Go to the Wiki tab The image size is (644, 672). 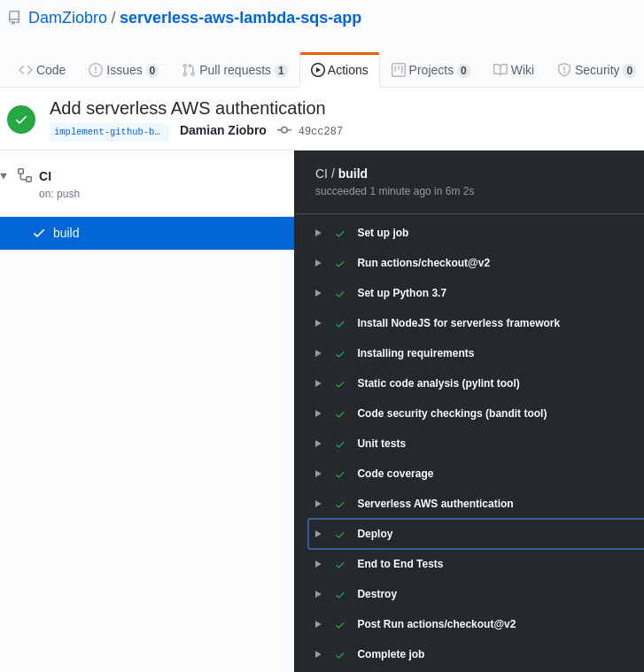point(514,70)
